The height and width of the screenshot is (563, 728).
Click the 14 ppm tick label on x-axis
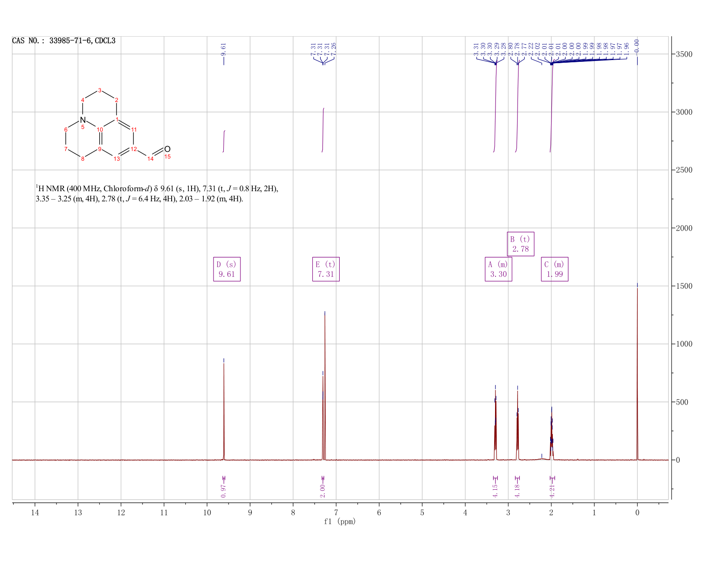[35, 512]
